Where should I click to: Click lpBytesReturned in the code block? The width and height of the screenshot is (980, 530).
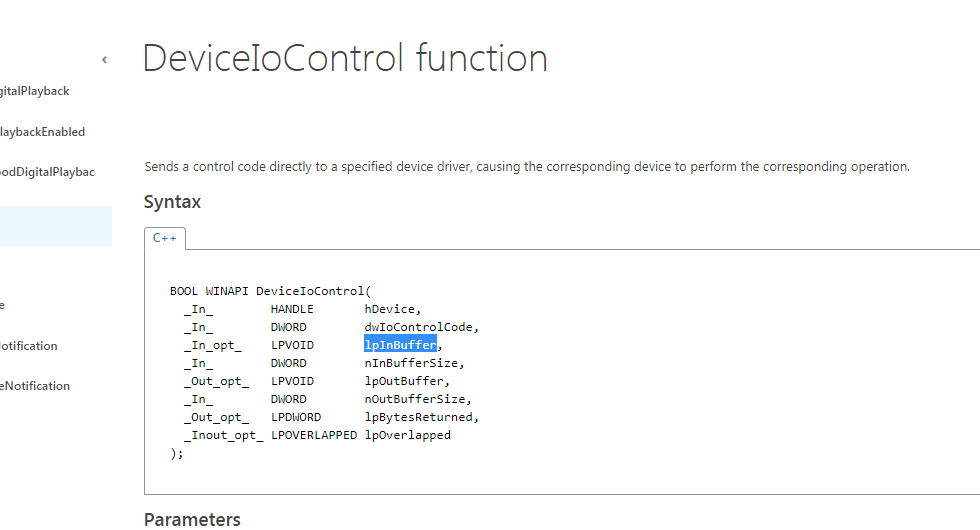pos(419,417)
